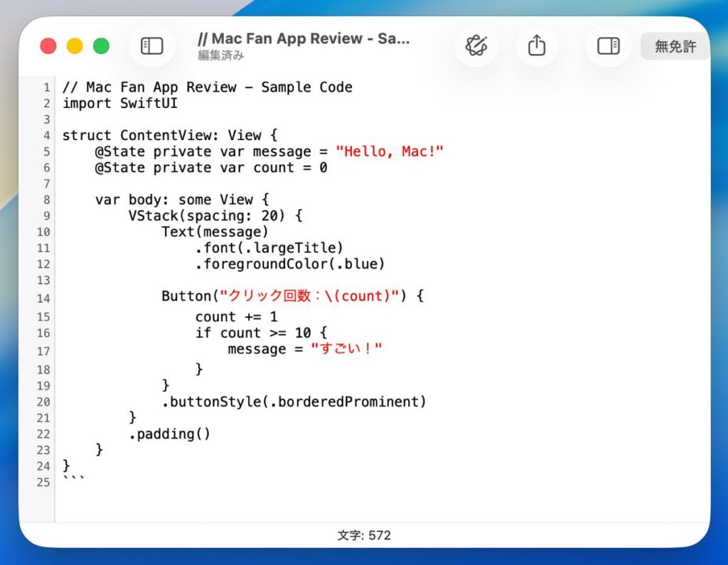
Task: Click line number 14 in the gutter
Action: click(x=43, y=298)
